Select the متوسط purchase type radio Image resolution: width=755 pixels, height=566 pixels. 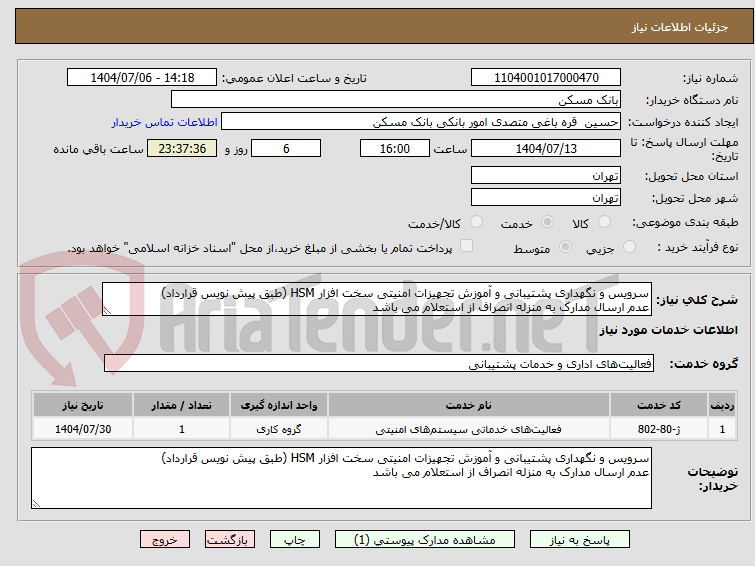pos(565,247)
